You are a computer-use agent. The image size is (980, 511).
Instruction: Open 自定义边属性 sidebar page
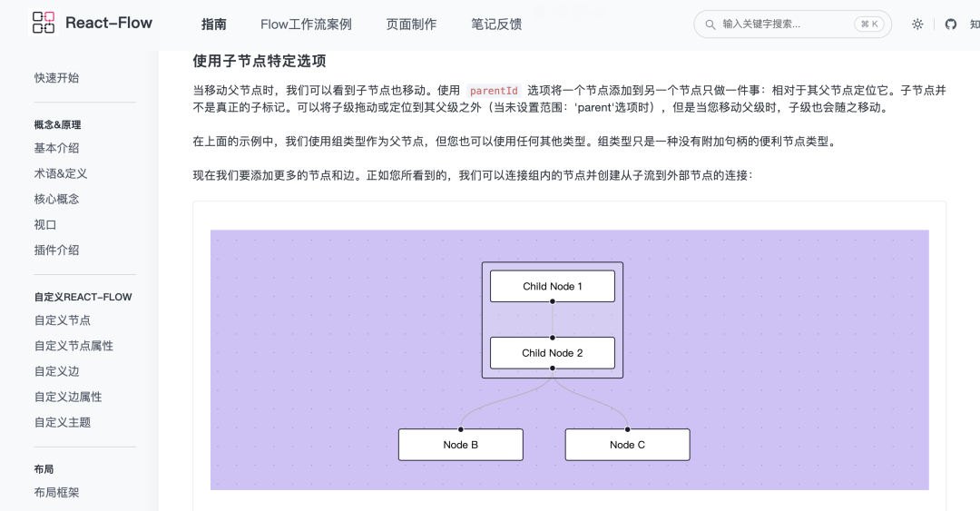pos(68,397)
